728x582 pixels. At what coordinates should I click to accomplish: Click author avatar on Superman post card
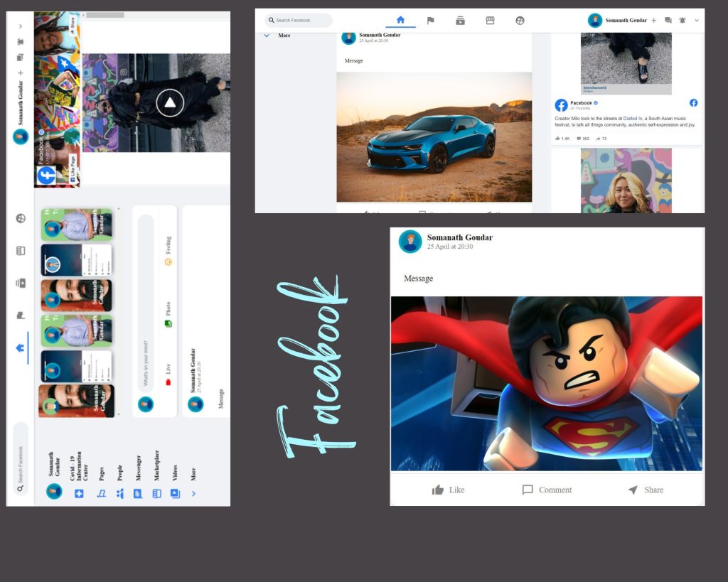[x=410, y=242]
